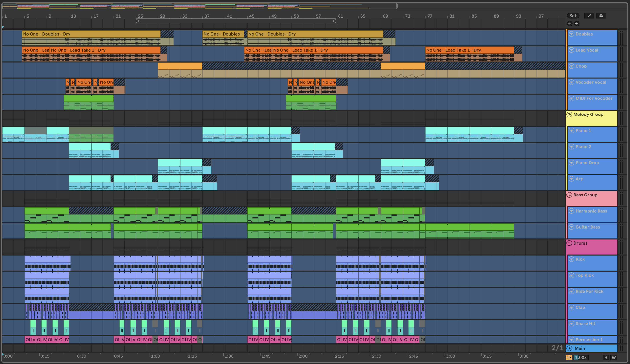Image resolution: width=630 pixels, height=364 pixels.
Task: Unfold the Guitar Bass track
Action: coord(572,227)
